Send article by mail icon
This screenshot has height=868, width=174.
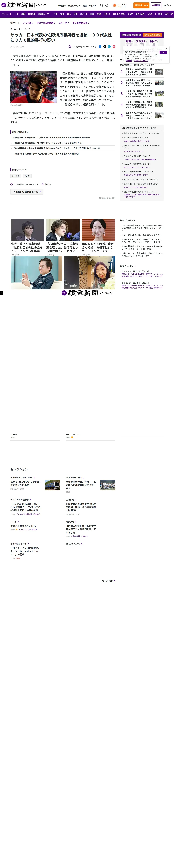click(x=114, y=46)
